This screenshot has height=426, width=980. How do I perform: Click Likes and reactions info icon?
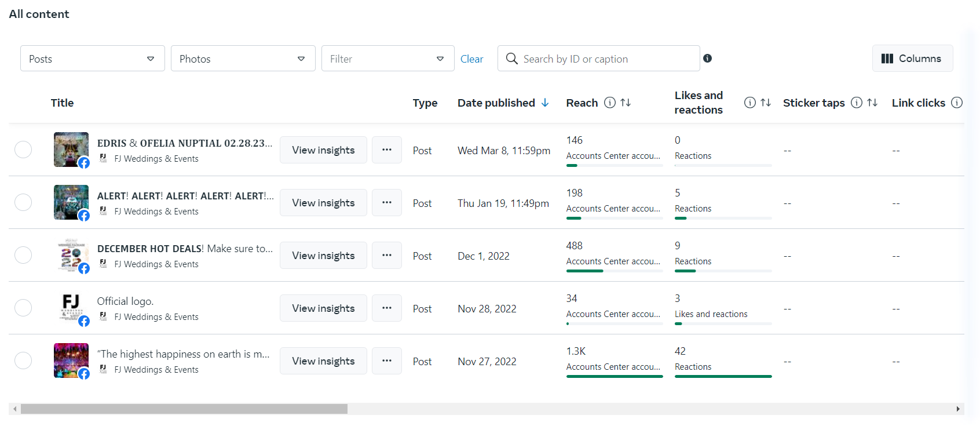[x=750, y=103]
